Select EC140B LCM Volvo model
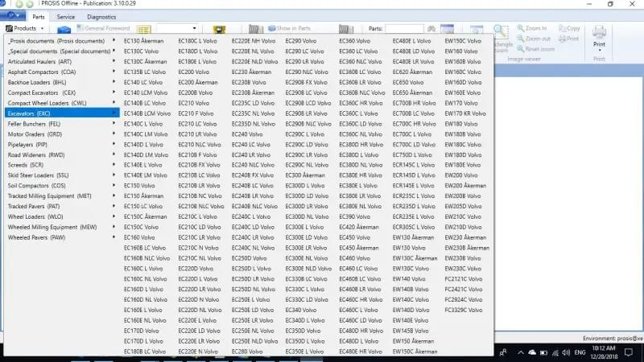The width and height of the screenshot is (644, 362). pos(147,113)
